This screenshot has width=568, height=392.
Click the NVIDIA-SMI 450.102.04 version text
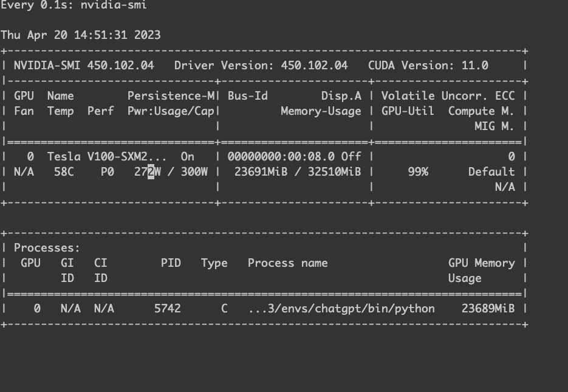[x=84, y=66]
